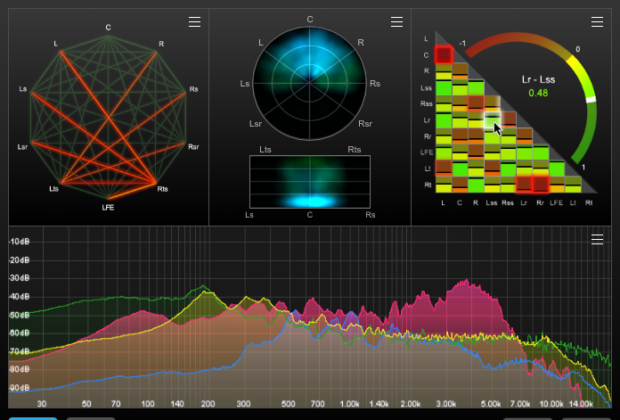Image resolution: width=620 pixels, height=420 pixels.
Task: Click the red Rt-Lr cell in matrix
Action: [x=525, y=184]
